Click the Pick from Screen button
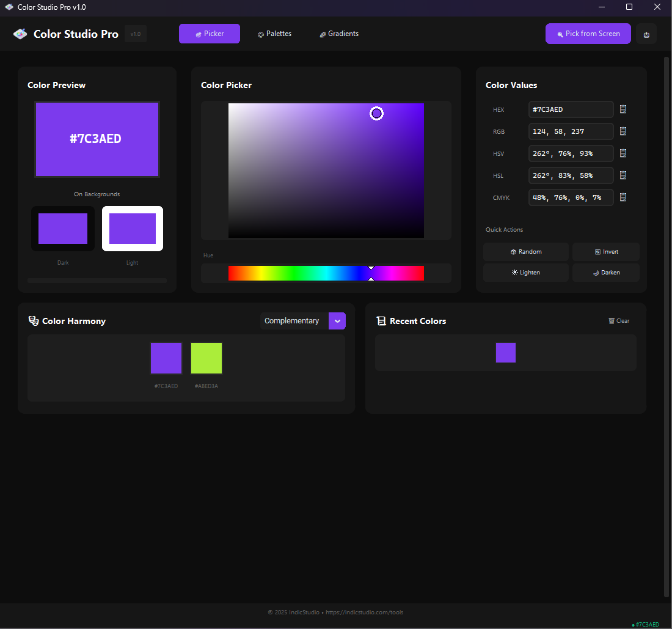 (x=588, y=34)
